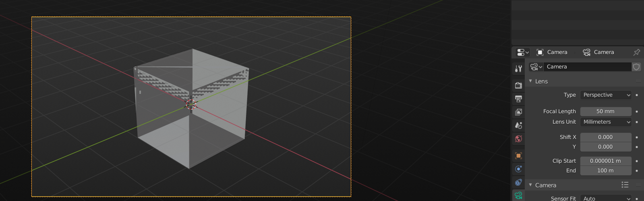644x201 pixels.
Task: Click the Camera object breadcrumb in header
Action: click(x=552, y=52)
